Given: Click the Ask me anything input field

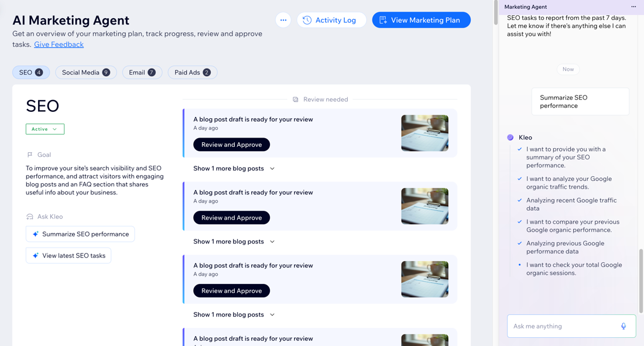Looking at the screenshot, I should (571, 326).
